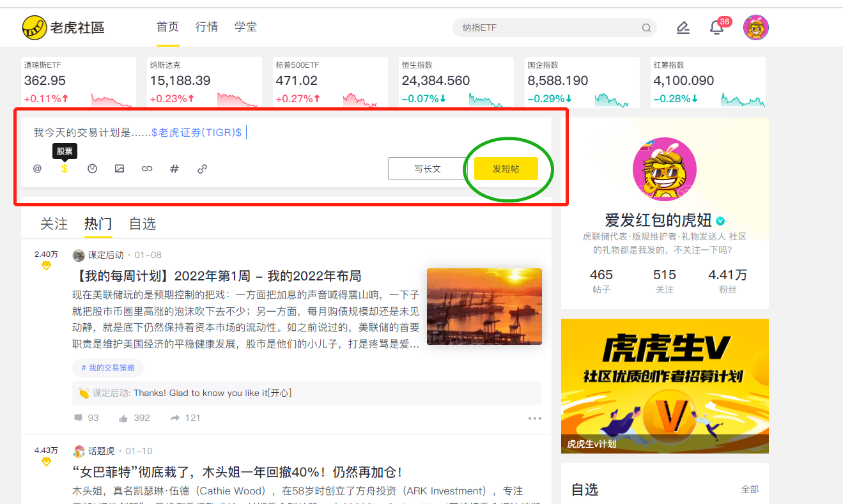This screenshot has height=504, width=843.
Task: Open the 道琼斯ETF index card
Action: click(79, 82)
